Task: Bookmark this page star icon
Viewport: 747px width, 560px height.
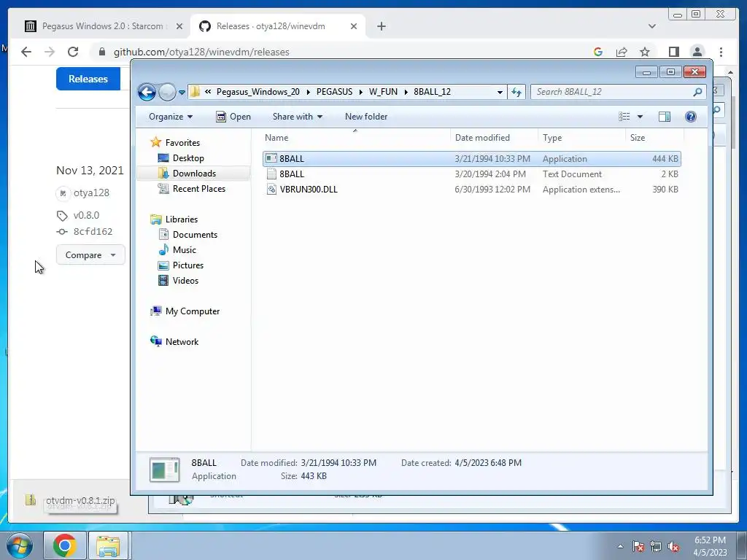Action: click(x=645, y=52)
